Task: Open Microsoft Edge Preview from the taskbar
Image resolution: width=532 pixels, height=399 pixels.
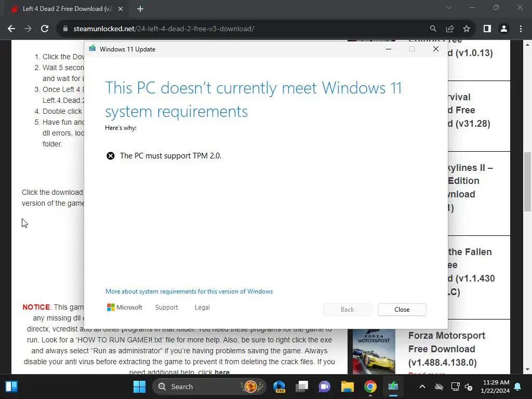Action: point(280,387)
